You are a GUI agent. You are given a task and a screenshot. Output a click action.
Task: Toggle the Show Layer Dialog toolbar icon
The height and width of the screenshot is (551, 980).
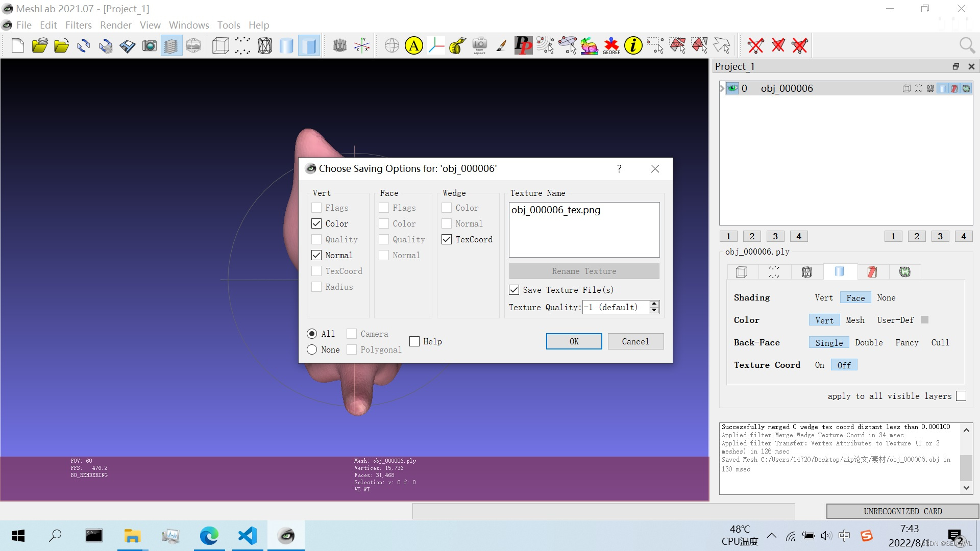pyautogui.click(x=171, y=46)
